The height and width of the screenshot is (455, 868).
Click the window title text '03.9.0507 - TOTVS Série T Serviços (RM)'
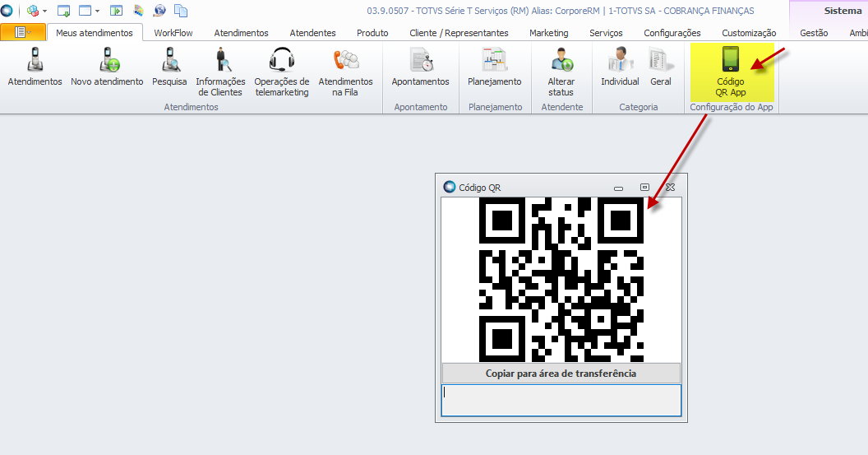click(x=447, y=11)
